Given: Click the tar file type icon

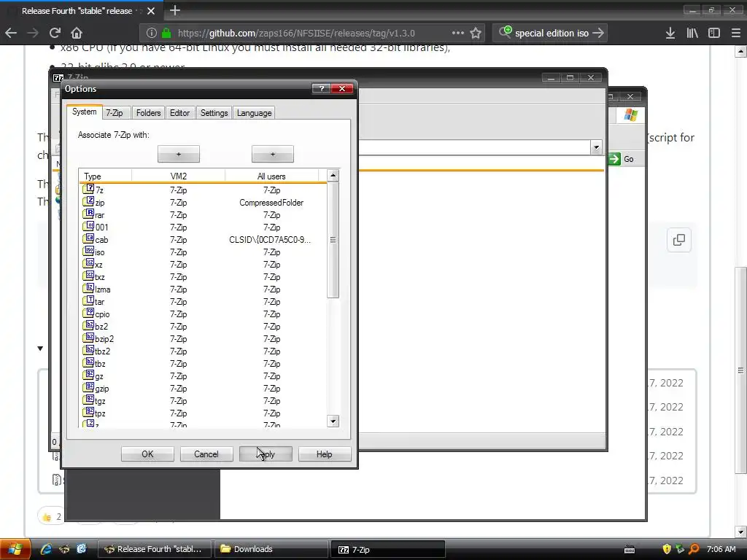Looking at the screenshot, I should [x=88, y=300].
